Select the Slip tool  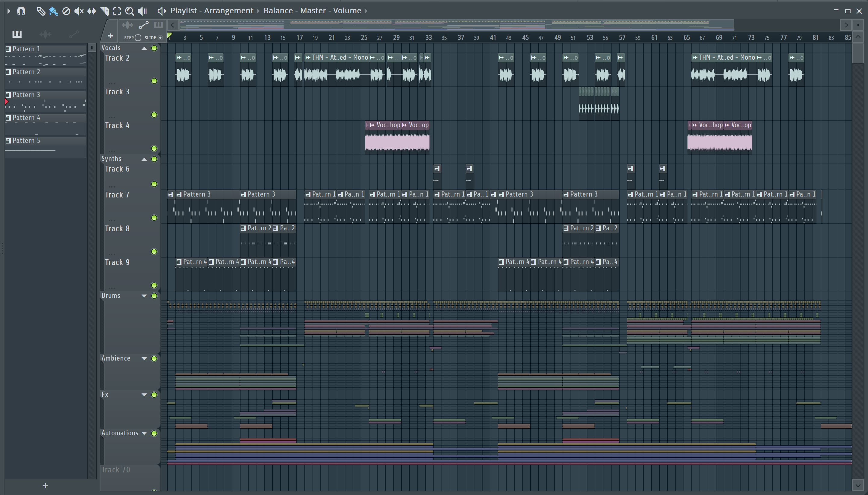[x=91, y=11]
